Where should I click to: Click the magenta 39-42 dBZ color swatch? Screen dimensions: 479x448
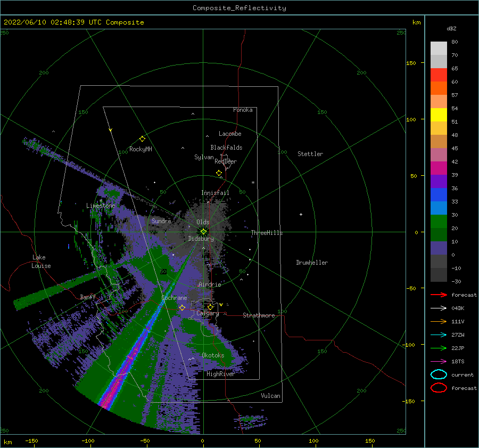pyautogui.click(x=439, y=168)
